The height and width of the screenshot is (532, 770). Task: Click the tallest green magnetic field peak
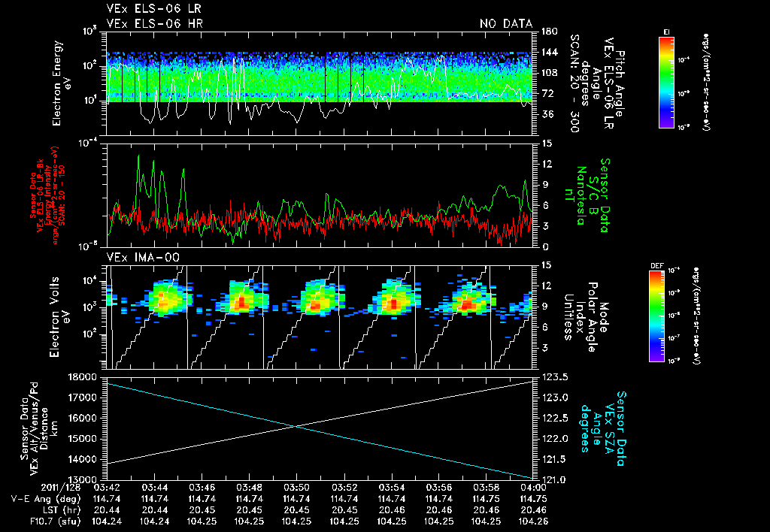[138, 156]
